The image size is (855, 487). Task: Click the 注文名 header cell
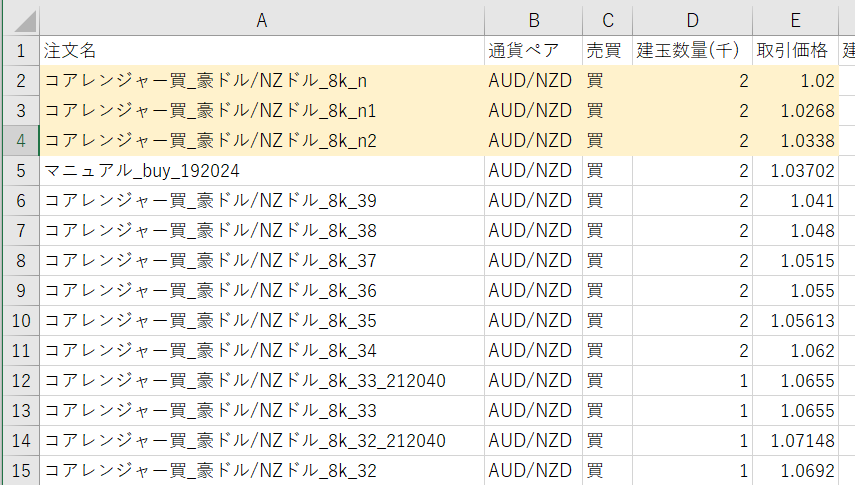point(262,51)
